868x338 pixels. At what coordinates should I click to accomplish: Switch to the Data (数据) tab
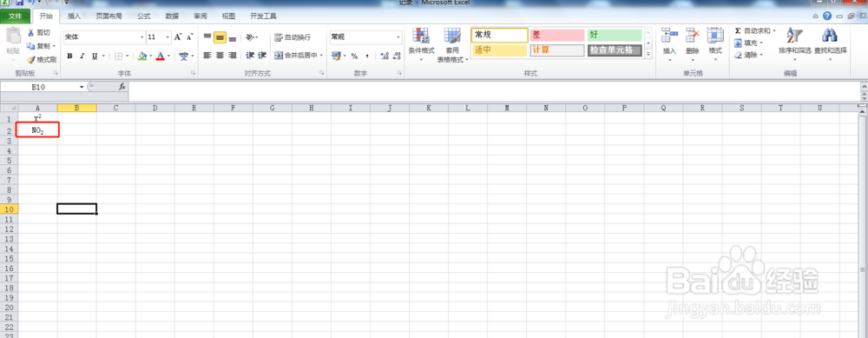172,17
